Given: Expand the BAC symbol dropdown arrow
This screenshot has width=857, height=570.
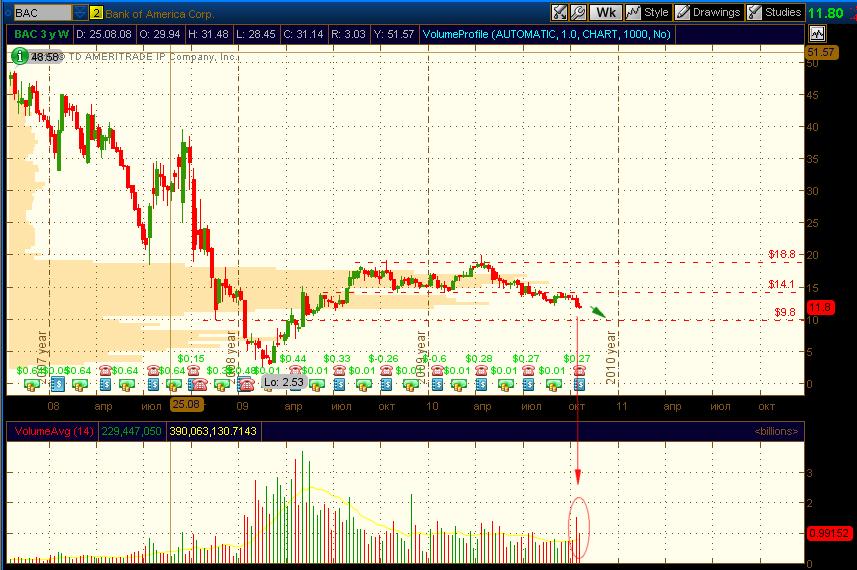Looking at the screenshot, I should point(79,14).
